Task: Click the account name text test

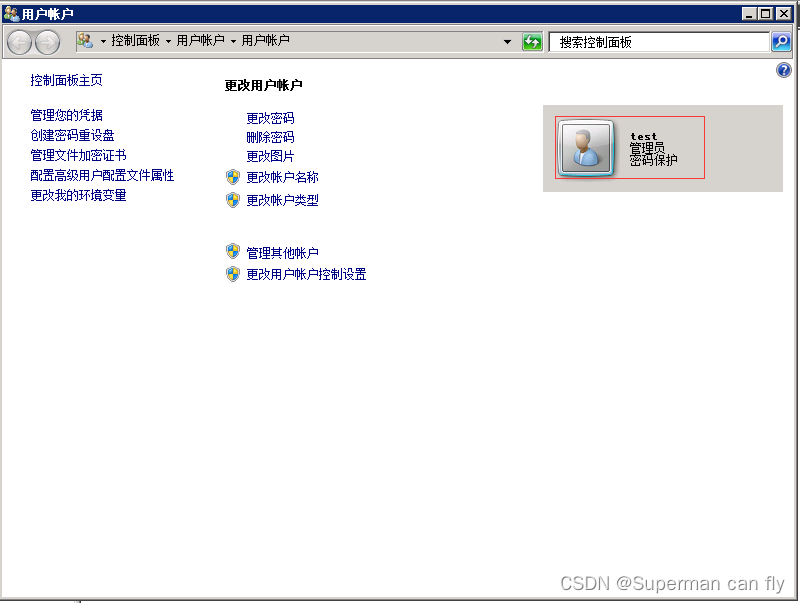Action: coord(643,137)
